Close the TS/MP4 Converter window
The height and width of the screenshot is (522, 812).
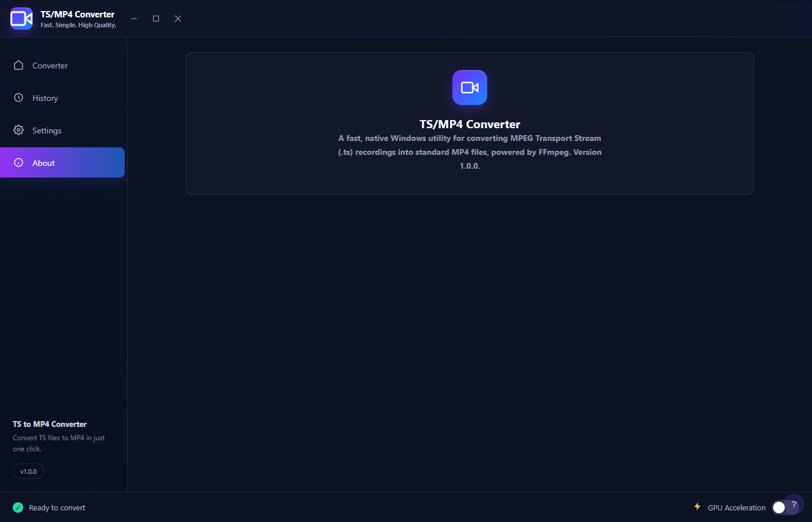tap(178, 19)
